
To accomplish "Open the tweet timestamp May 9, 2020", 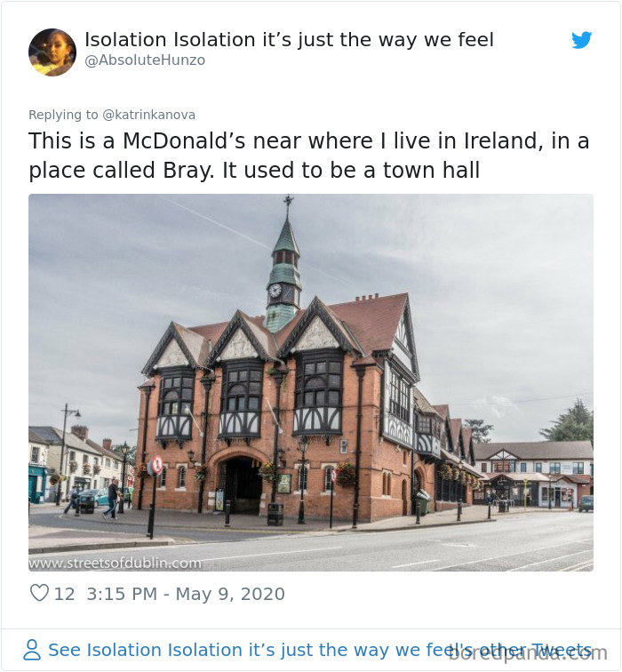I will point(186,594).
